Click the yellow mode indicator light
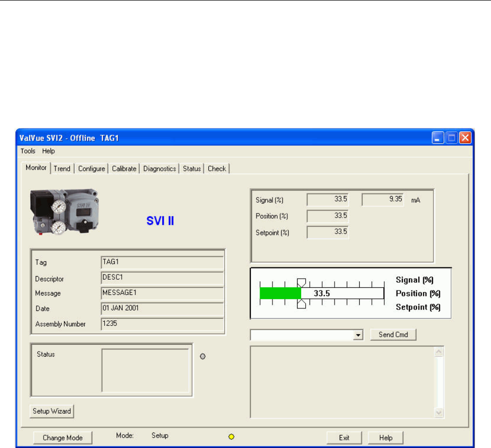This screenshot has width=491, height=448. tap(231, 437)
